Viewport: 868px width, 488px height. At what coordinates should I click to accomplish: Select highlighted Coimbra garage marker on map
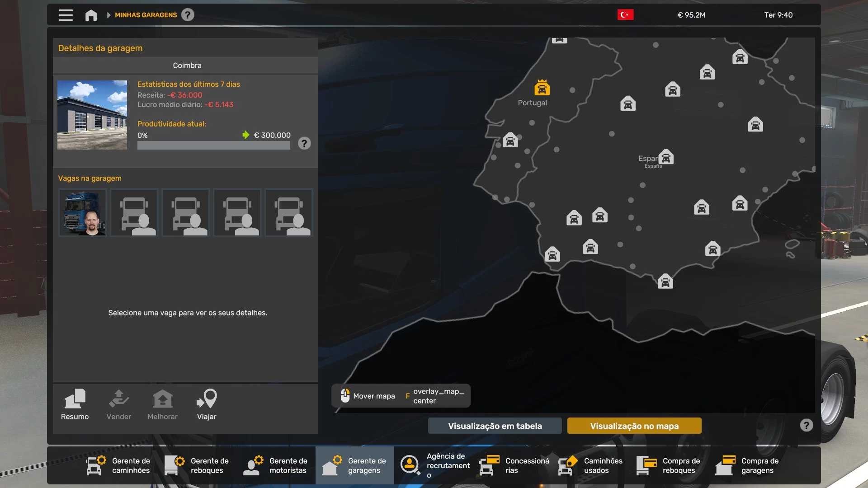[x=542, y=88]
